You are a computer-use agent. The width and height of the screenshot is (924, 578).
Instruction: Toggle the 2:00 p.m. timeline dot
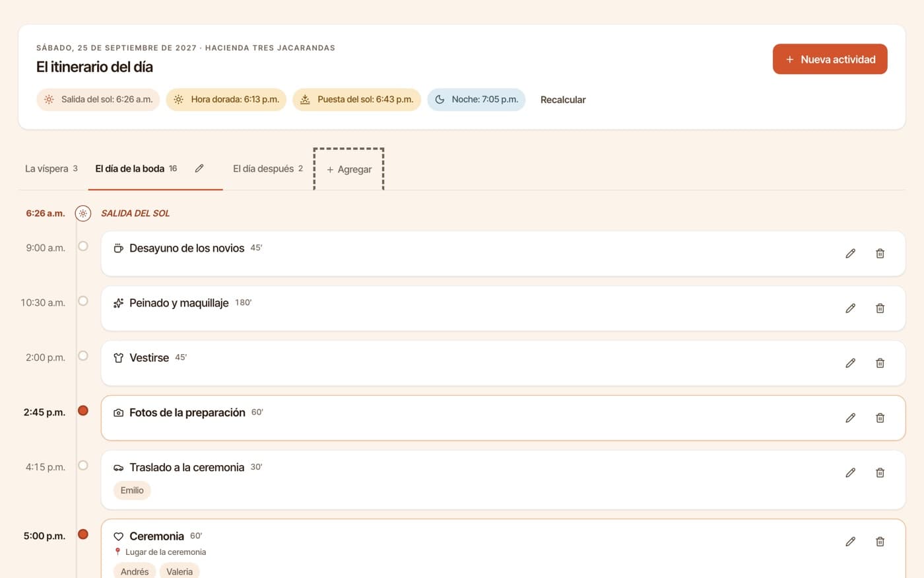(83, 356)
